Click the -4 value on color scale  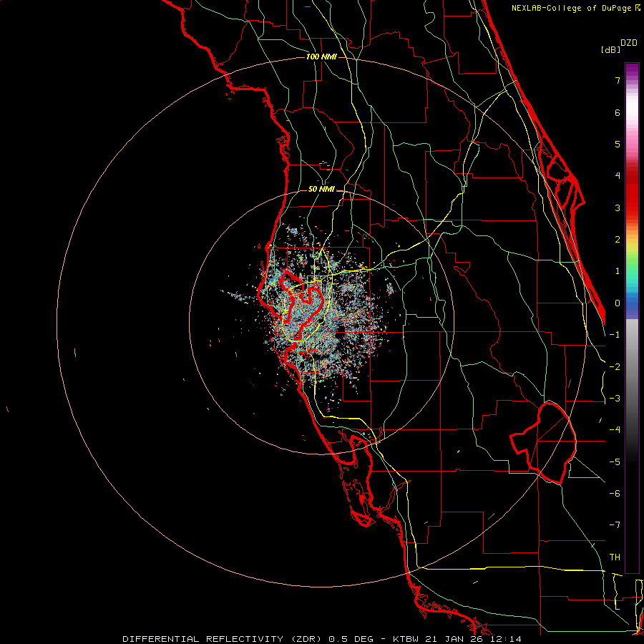[615, 430]
